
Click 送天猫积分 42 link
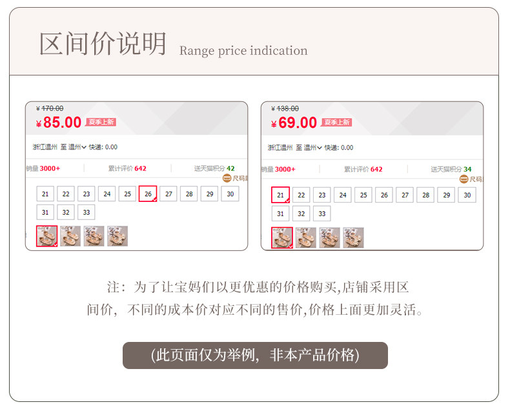click(214, 168)
